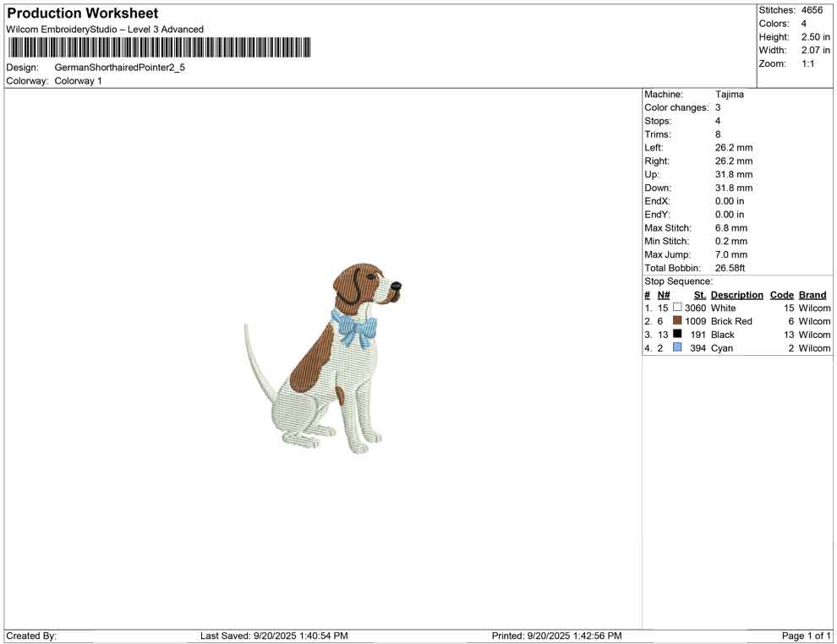Screen dimensions: 837x644
Task: Click the embroidered dog design preview
Action: pos(323,358)
